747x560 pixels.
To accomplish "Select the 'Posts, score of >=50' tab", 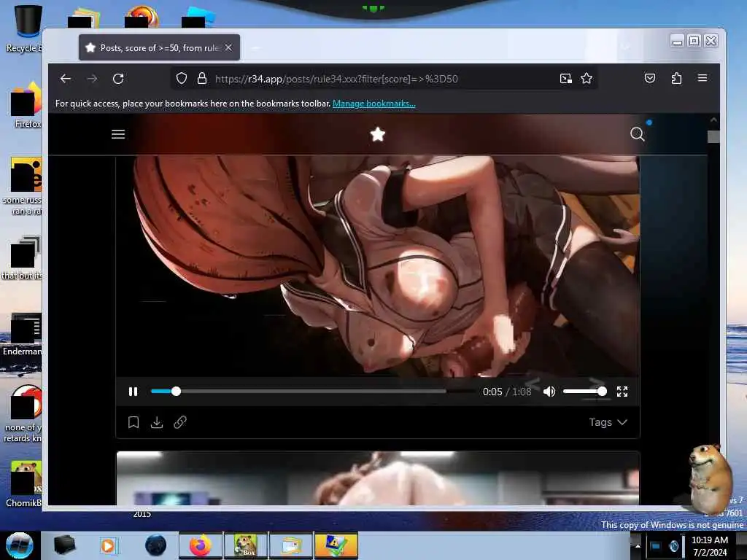I will pos(159,47).
